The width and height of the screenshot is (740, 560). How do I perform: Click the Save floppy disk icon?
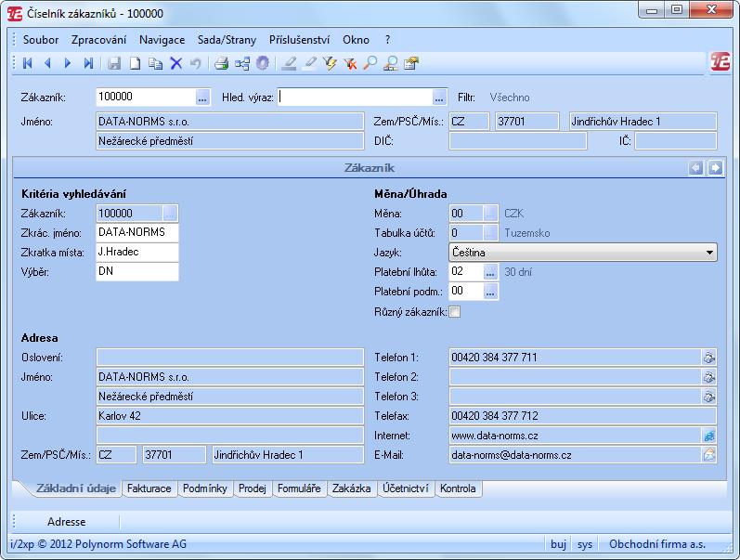pyautogui.click(x=114, y=63)
